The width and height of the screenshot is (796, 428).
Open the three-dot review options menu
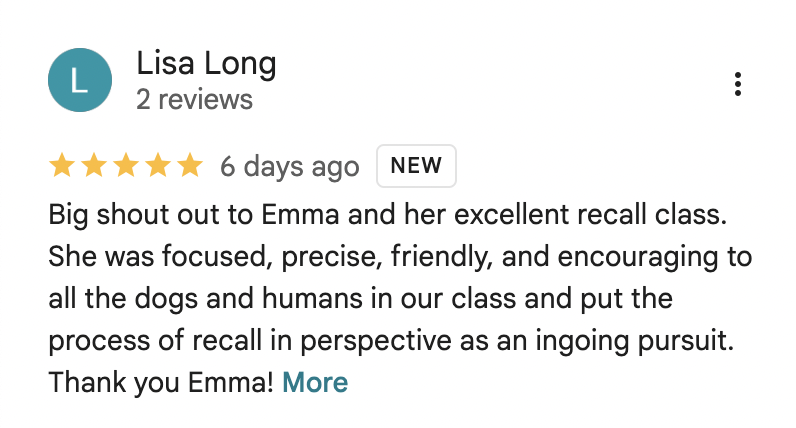[738, 84]
